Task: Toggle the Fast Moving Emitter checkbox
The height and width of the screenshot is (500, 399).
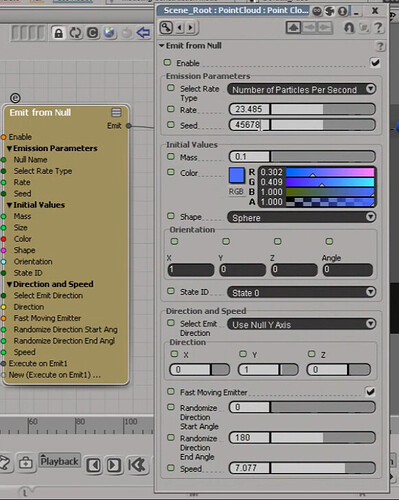Action: pos(370,392)
